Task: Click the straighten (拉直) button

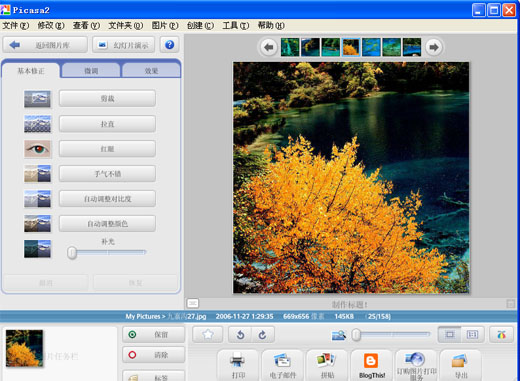Action: coord(107,124)
